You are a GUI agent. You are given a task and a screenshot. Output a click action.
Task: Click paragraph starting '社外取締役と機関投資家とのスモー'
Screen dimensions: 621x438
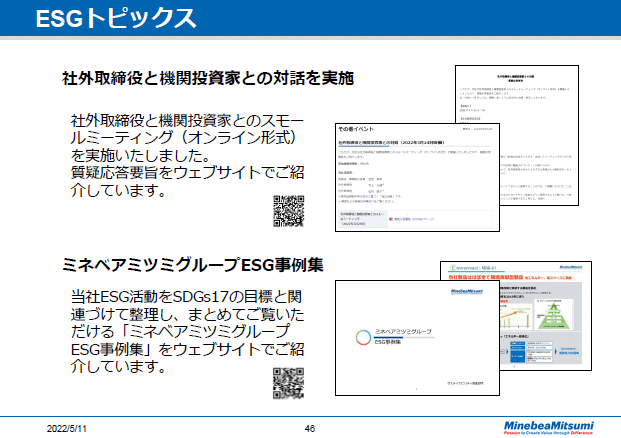click(x=187, y=155)
